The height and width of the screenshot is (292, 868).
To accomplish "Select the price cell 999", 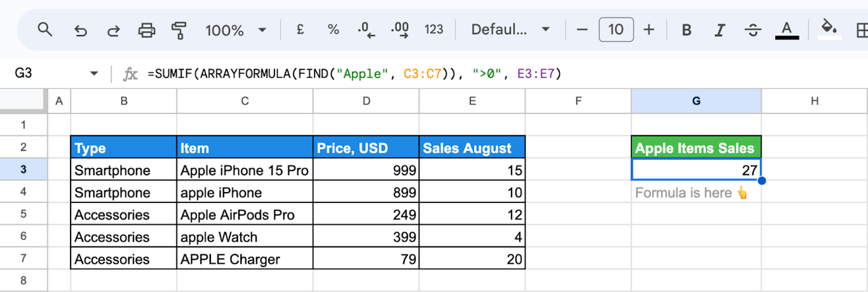I will pyautogui.click(x=366, y=170).
